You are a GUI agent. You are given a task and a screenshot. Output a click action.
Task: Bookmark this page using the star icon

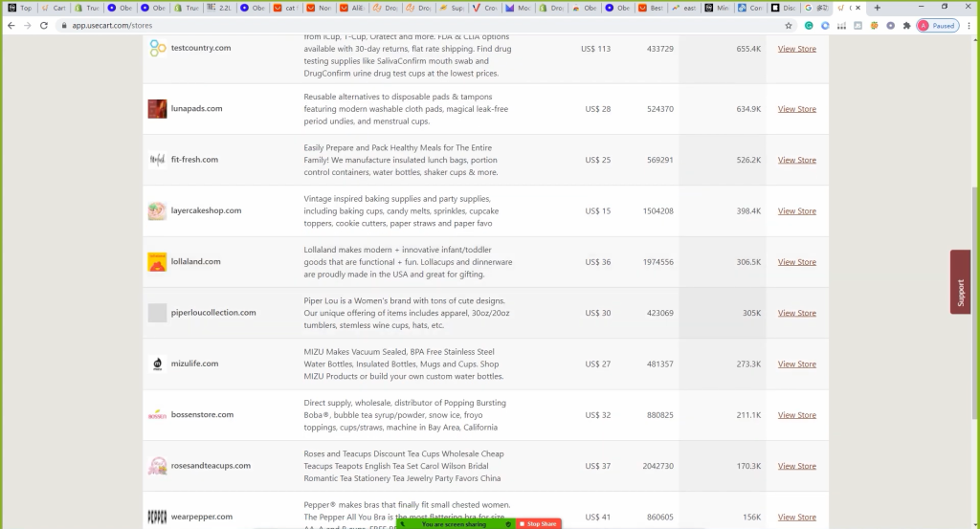click(x=788, y=26)
